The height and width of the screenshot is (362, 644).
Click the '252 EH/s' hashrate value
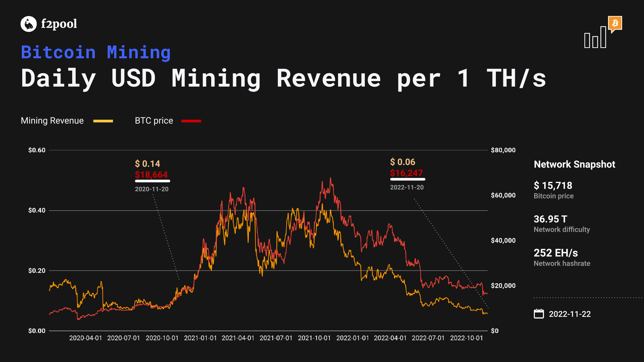(x=556, y=253)
